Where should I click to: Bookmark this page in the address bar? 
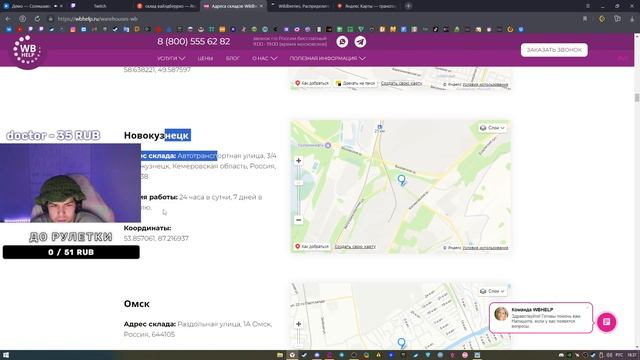(x=585, y=19)
